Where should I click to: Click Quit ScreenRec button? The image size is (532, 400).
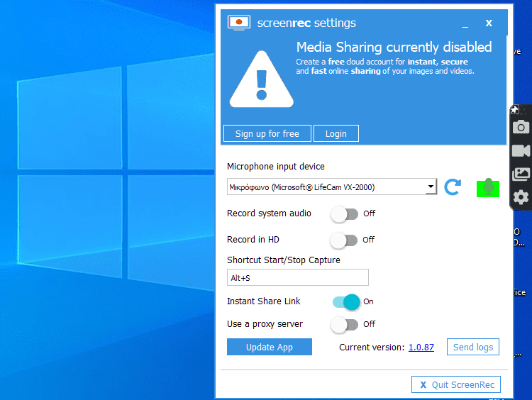click(x=456, y=384)
